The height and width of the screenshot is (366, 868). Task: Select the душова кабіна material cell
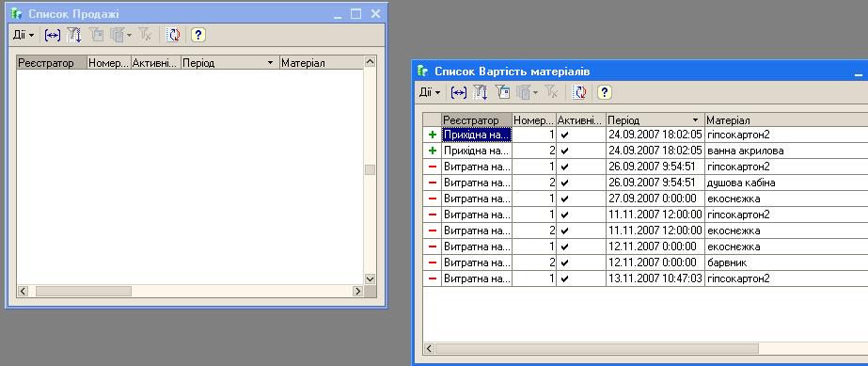click(x=786, y=183)
